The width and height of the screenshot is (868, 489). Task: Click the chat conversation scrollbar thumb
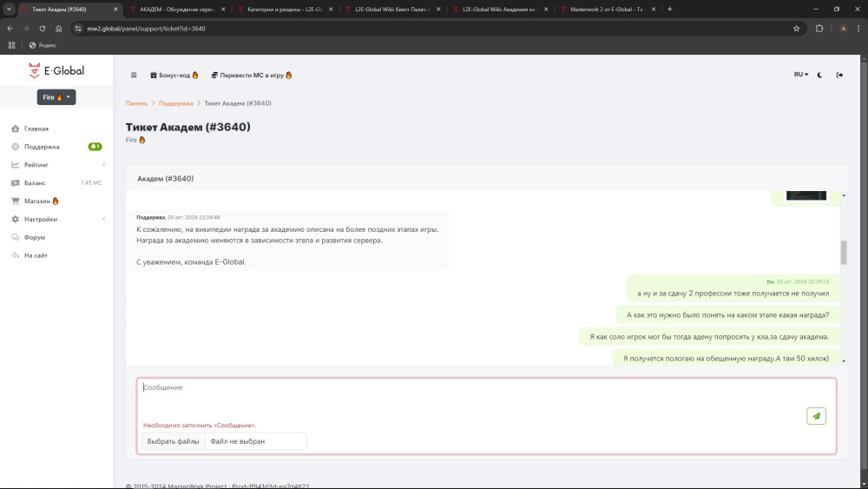(x=843, y=253)
